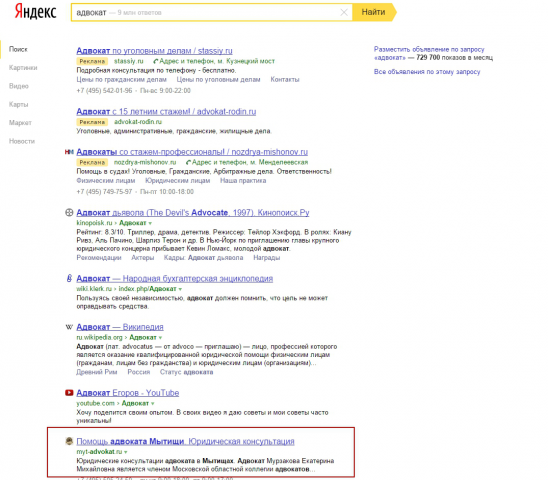Click the Яндекс logo
The width and height of the screenshot is (548, 480).
pos(35,12)
